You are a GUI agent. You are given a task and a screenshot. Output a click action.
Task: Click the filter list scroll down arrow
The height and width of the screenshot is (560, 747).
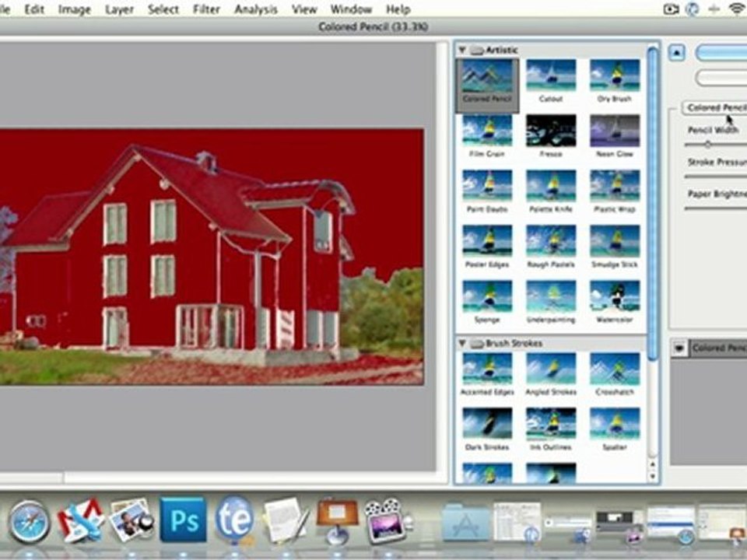click(653, 476)
